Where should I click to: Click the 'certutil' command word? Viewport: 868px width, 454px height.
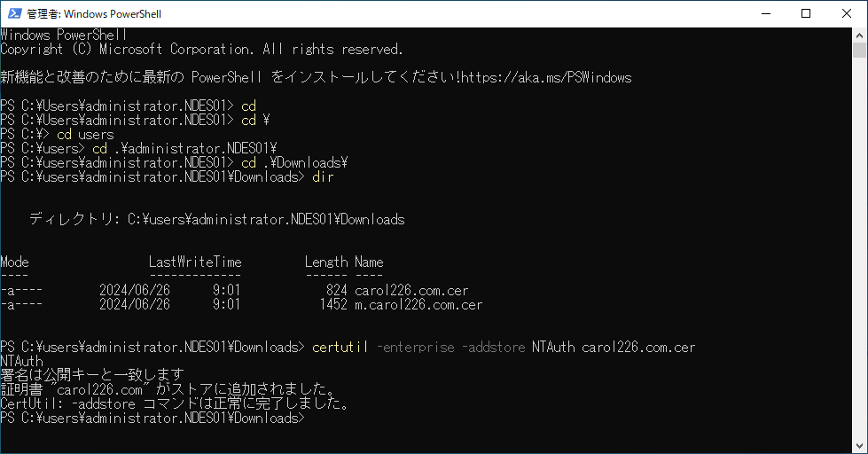340,347
